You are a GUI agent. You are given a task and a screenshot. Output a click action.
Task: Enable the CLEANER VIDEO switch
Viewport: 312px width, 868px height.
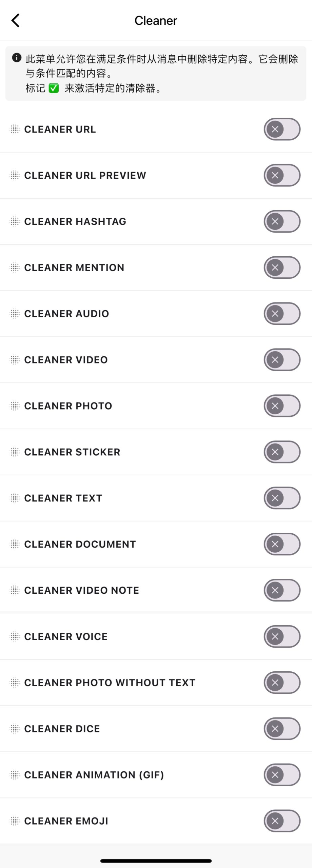click(x=282, y=360)
